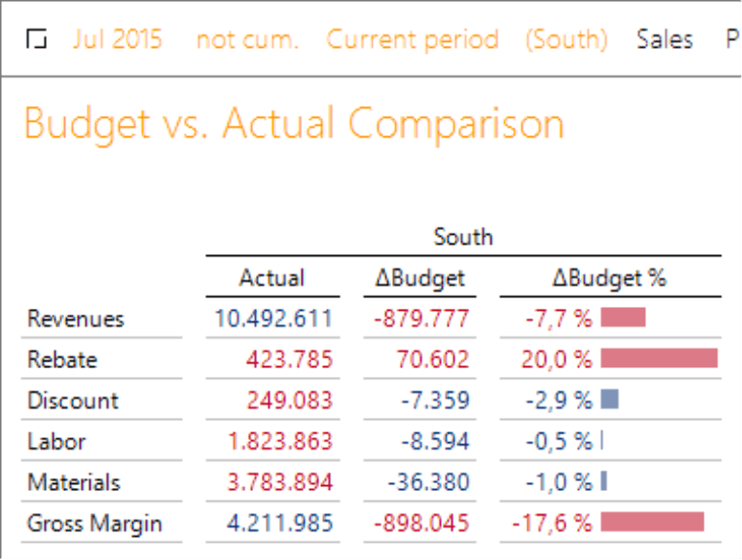Open the Current period filter

click(x=412, y=39)
